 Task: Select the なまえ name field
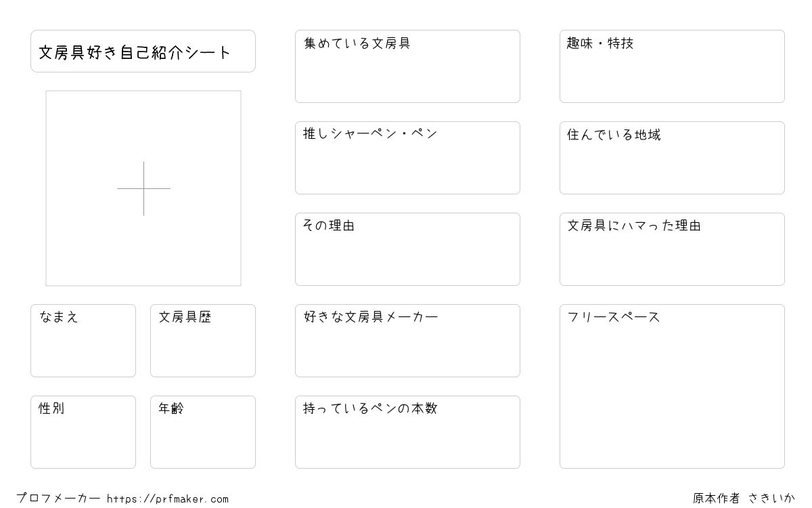(x=83, y=341)
